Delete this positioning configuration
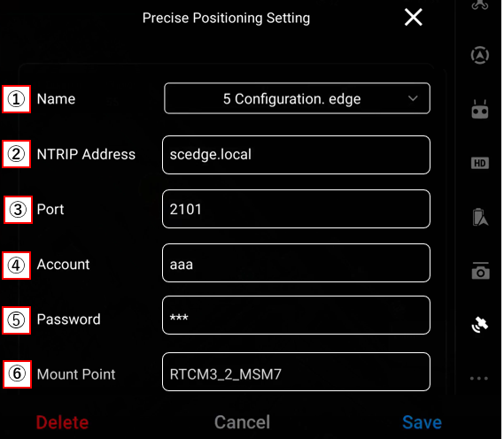This screenshot has height=439, width=504. click(62, 422)
